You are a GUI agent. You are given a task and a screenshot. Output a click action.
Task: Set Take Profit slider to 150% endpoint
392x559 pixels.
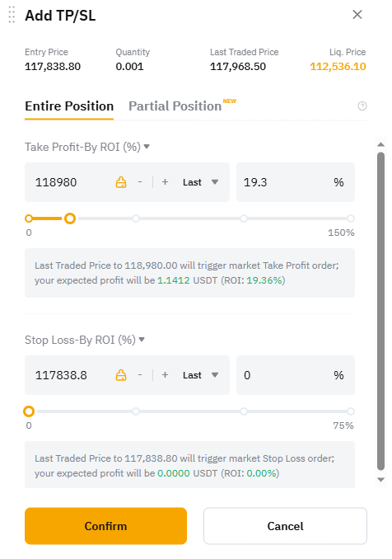pyautogui.click(x=351, y=218)
